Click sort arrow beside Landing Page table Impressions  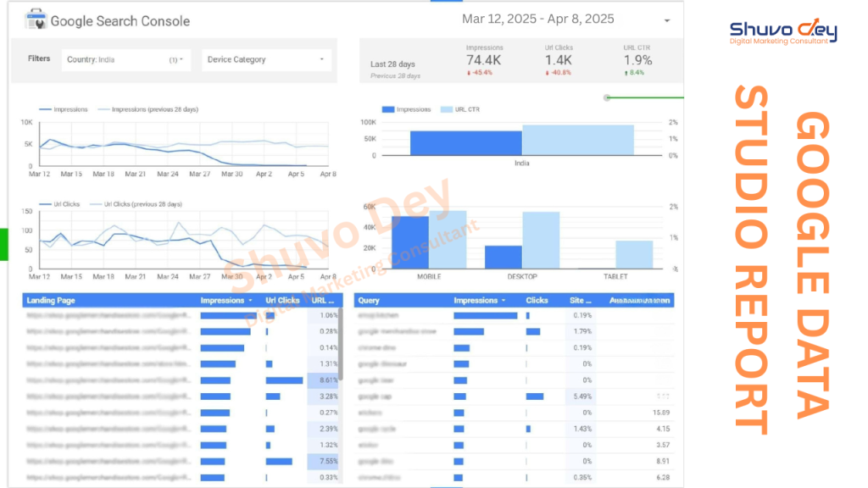pos(251,301)
